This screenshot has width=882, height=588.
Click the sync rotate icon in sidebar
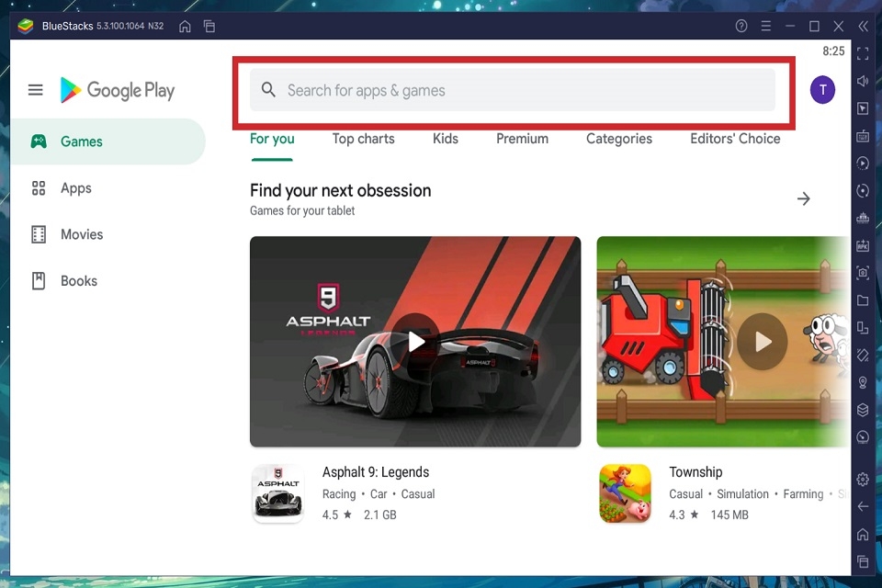pos(863,191)
